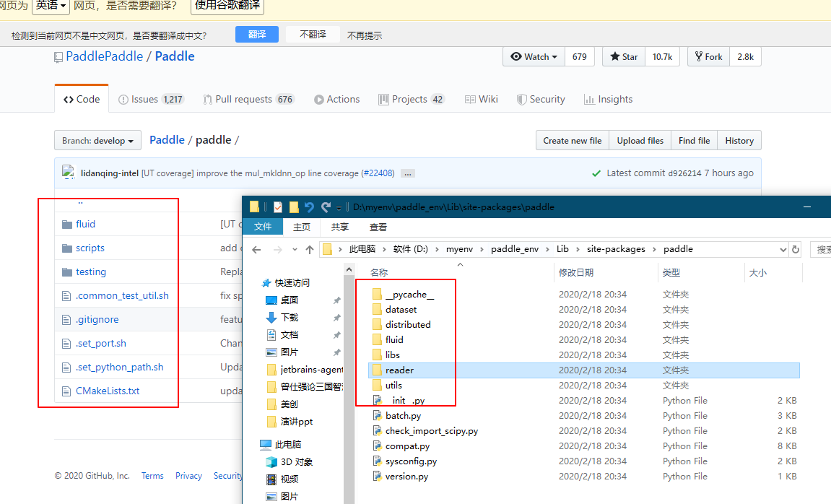Image resolution: width=831 pixels, height=504 pixels.
Task: Open Explorer 主页 ribbon tab
Action: (x=302, y=227)
